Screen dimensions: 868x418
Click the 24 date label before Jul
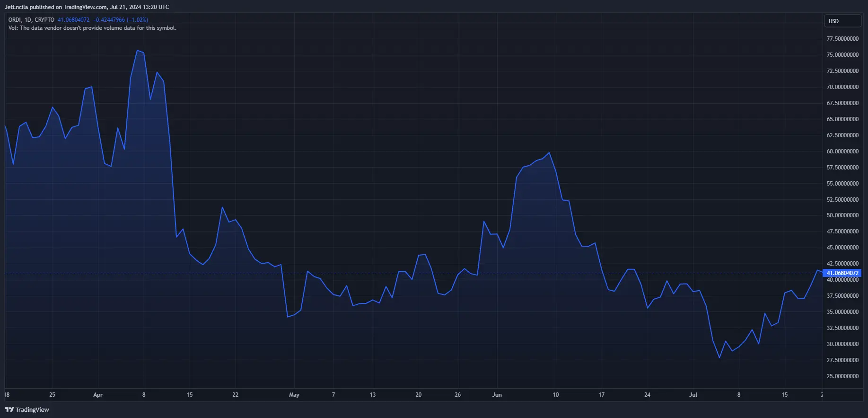coord(647,395)
